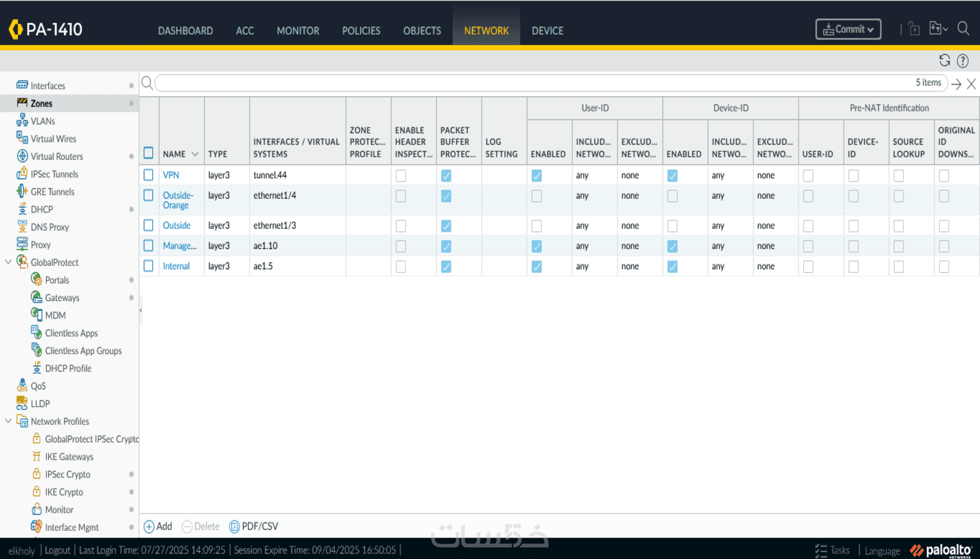Tick the Outside-Orange row checkbox
The image size is (980, 559).
(x=148, y=195)
